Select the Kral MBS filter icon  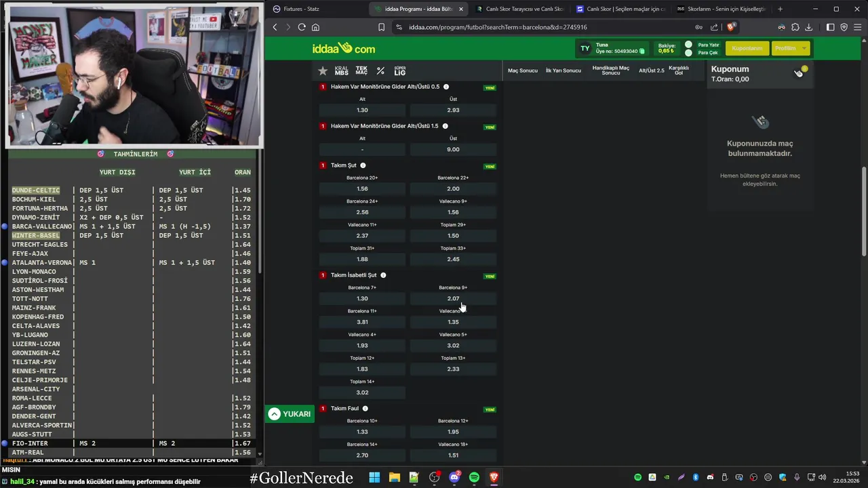tap(341, 70)
